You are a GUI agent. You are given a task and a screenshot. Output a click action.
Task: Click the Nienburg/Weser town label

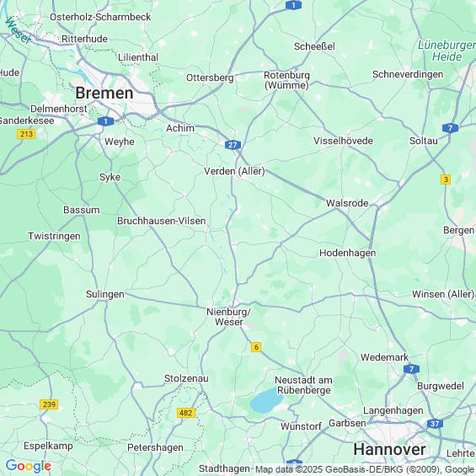click(228, 317)
